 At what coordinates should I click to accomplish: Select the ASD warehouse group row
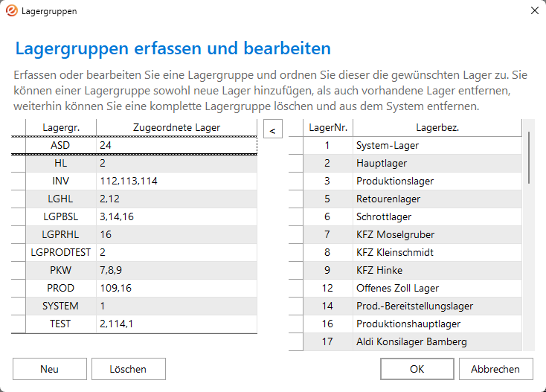[135, 146]
